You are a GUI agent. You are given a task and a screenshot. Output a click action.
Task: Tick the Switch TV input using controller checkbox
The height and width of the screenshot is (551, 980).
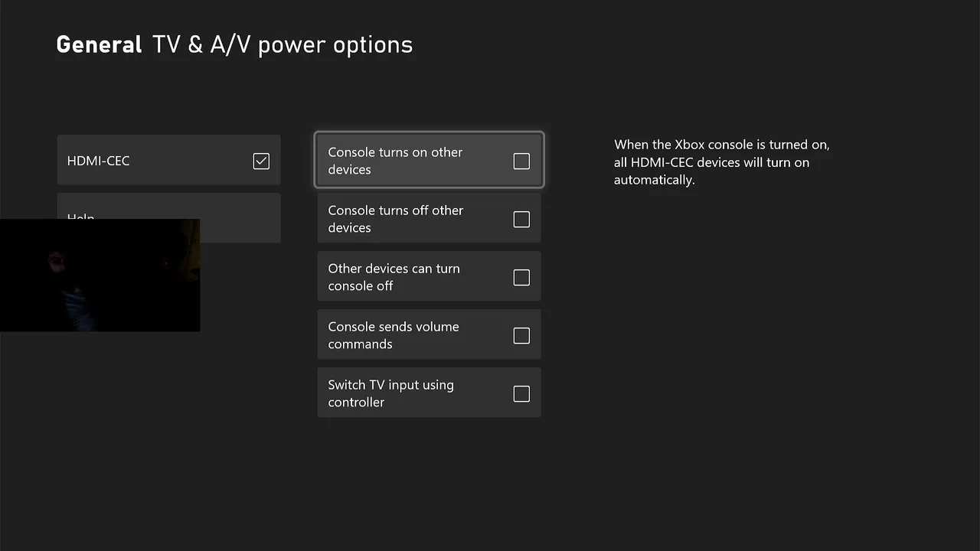(521, 394)
